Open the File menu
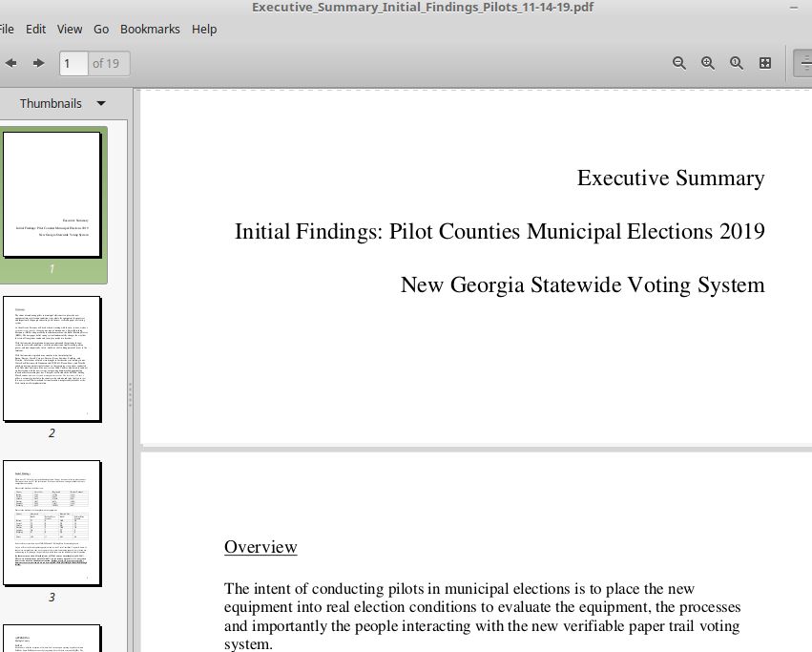This screenshot has height=652, width=812. click(7, 29)
